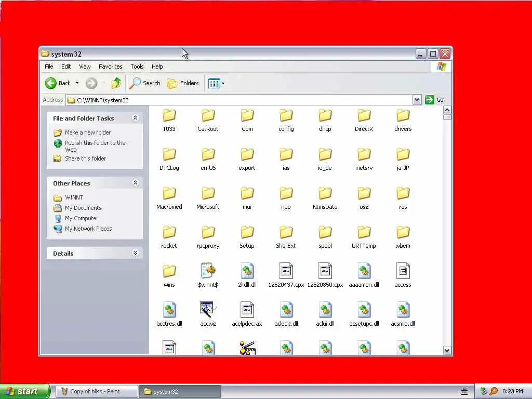This screenshot has height=399, width=532.
Task: Select the 12520437.cpx file
Action: click(x=286, y=276)
